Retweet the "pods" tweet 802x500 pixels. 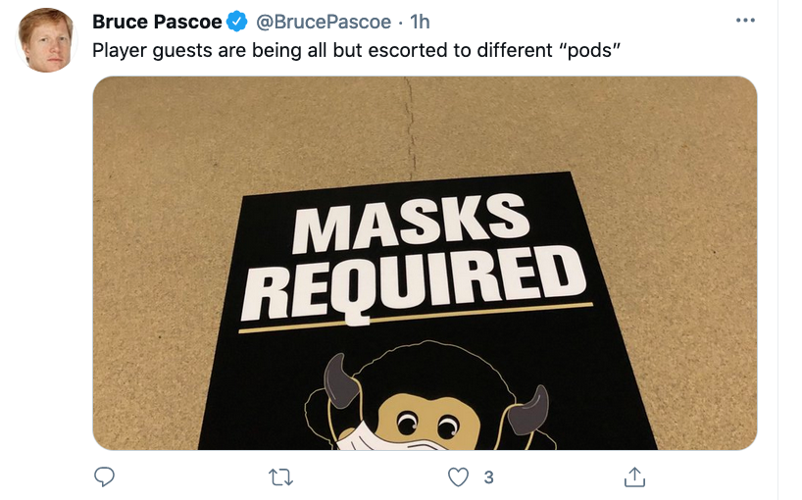click(x=281, y=478)
